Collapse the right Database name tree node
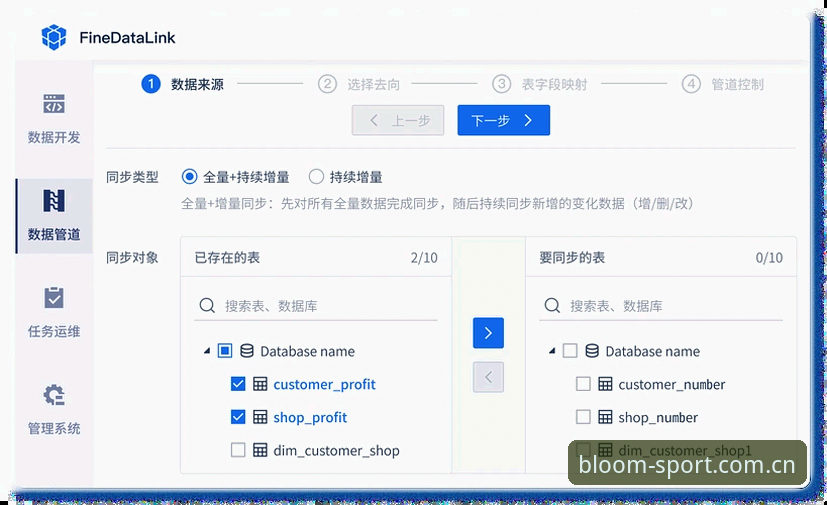 pos(552,351)
